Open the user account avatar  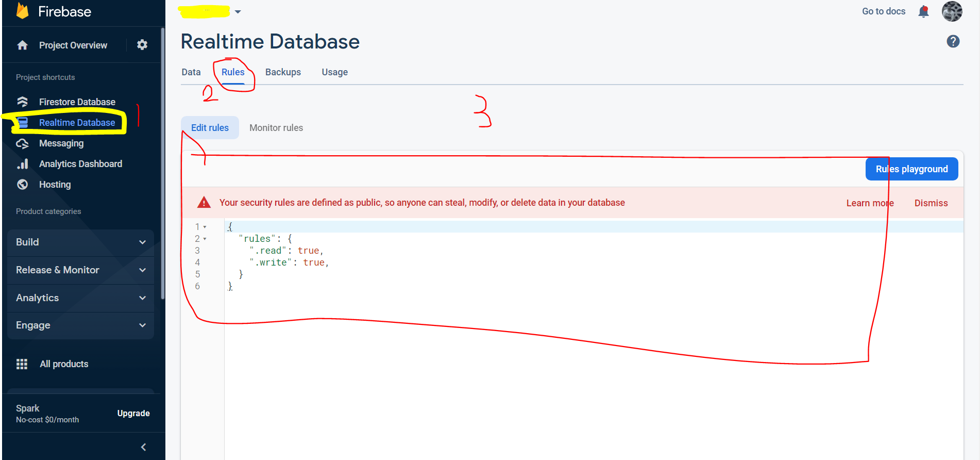[x=952, y=11]
